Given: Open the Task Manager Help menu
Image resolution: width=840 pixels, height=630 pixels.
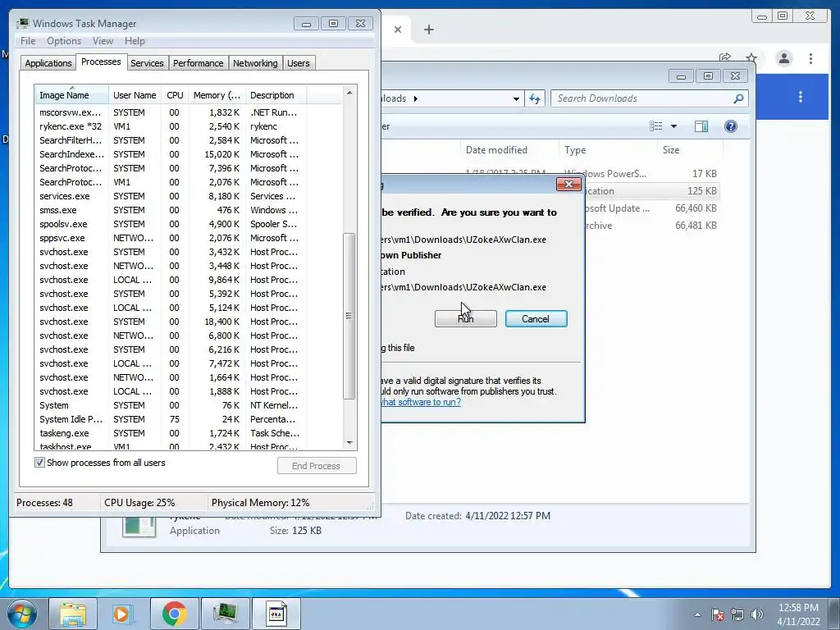Looking at the screenshot, I should click(x=135, y=41).
